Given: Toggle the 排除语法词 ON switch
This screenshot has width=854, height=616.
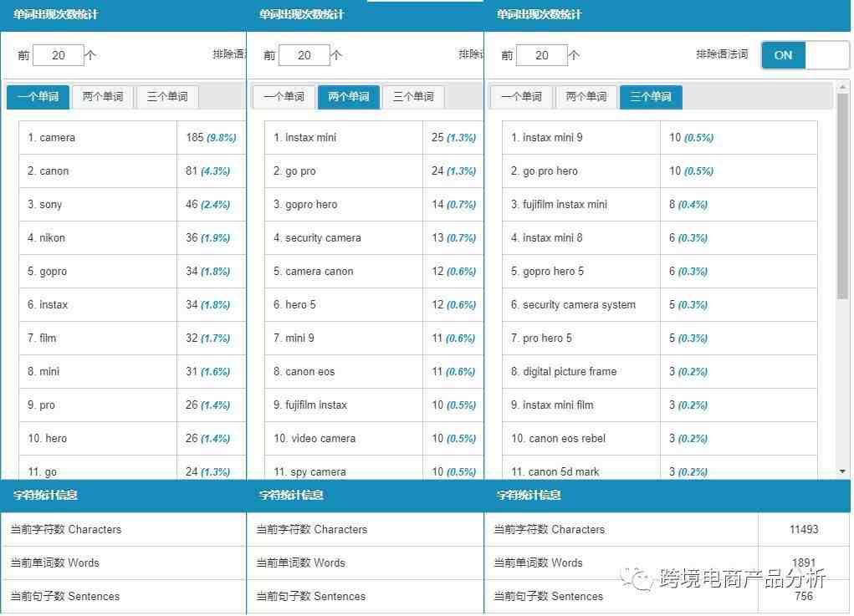Looking at the screenshot, I should point(805,55).
